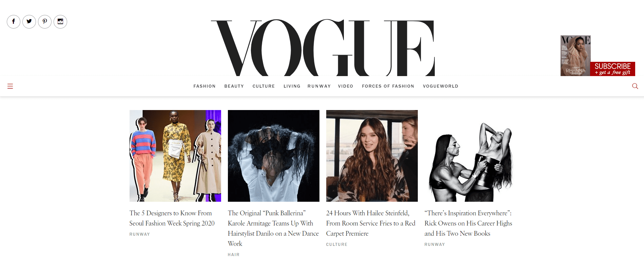
Task: Open Seoul Fashion Week designers article
Action: pyautogui.click(x=172, y=218)
